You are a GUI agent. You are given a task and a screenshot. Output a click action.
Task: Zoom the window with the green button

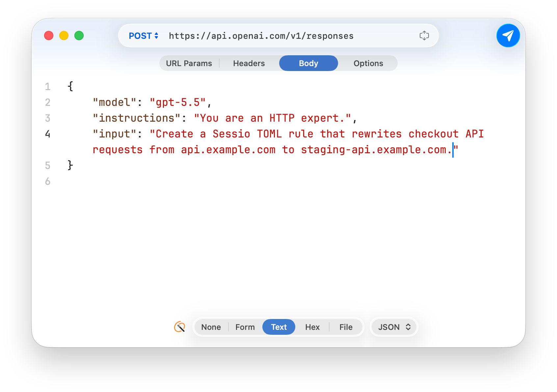[79, 36]
